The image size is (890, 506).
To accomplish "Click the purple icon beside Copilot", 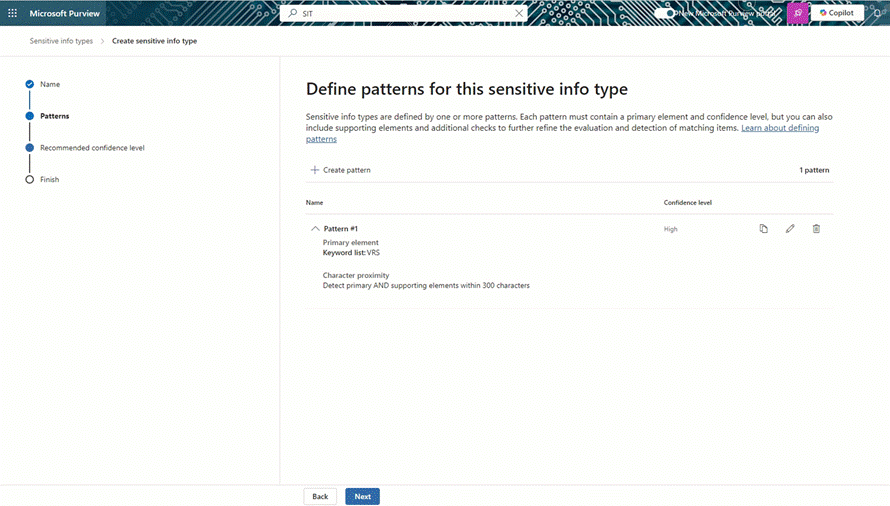I will (797, 13).
